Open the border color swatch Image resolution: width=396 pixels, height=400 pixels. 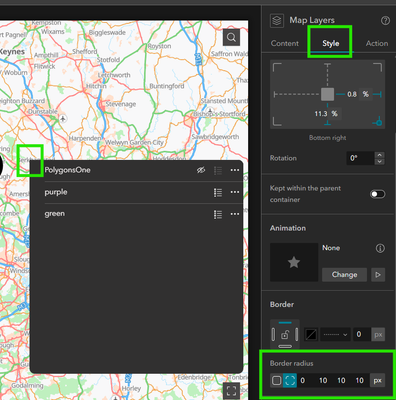[311, 334]
